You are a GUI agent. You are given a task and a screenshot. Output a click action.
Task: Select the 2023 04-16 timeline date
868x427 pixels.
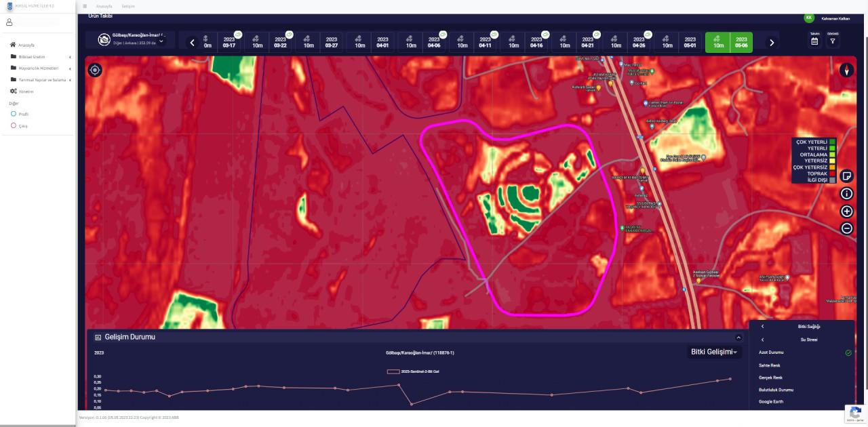536,42
